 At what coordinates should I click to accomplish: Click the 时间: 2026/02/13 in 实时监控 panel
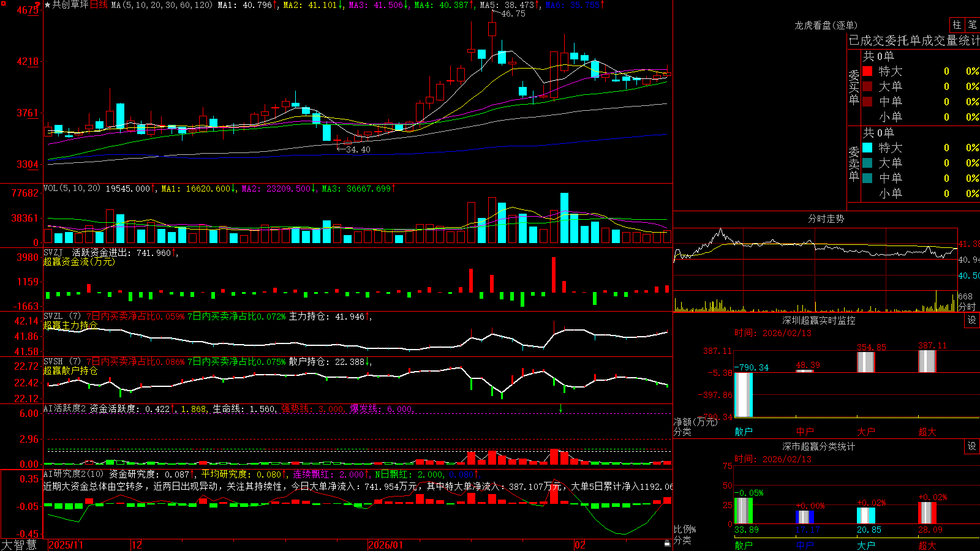pos(773,333)
